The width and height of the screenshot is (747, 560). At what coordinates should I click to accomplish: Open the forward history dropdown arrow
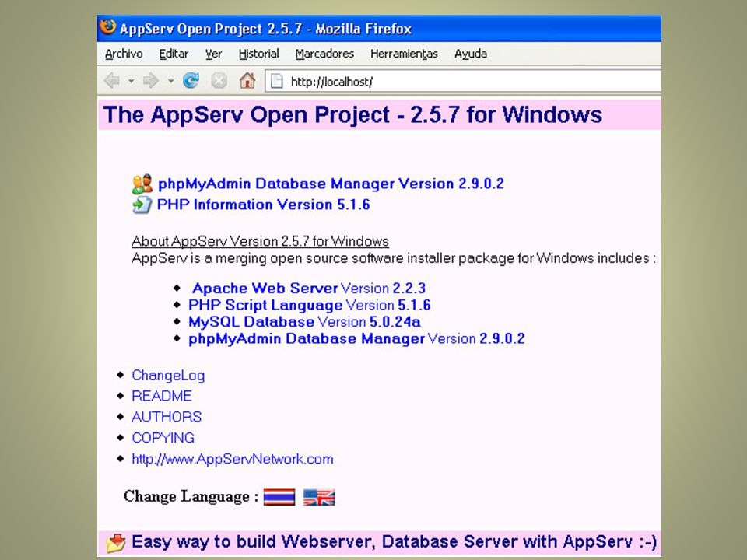pos(170,82)
